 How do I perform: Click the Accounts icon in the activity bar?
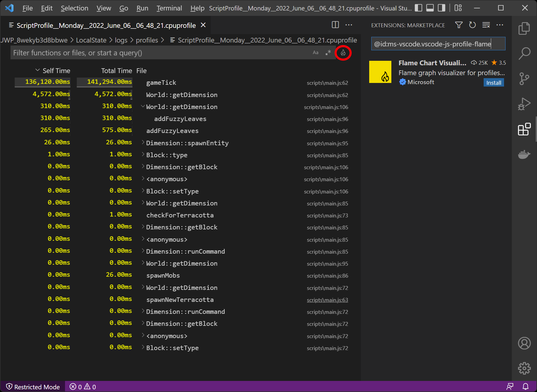524,343
